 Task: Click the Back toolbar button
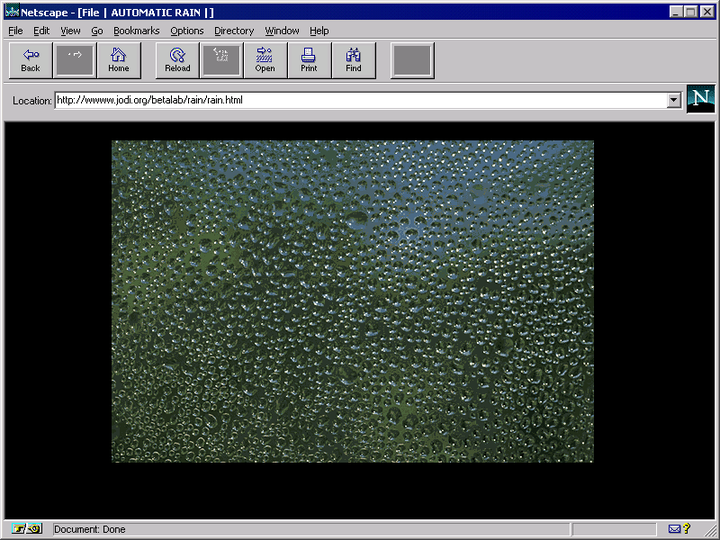30,61
